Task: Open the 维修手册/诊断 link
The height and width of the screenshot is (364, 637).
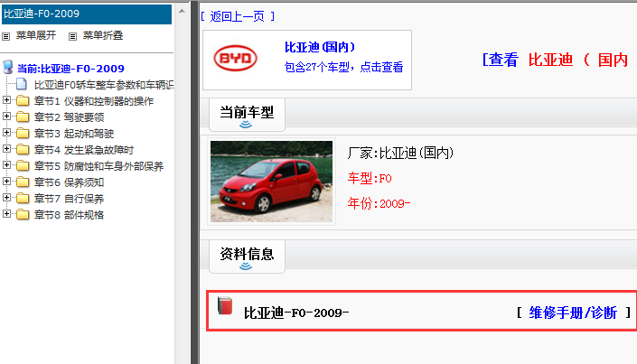Action: click(x=573, y=313)
